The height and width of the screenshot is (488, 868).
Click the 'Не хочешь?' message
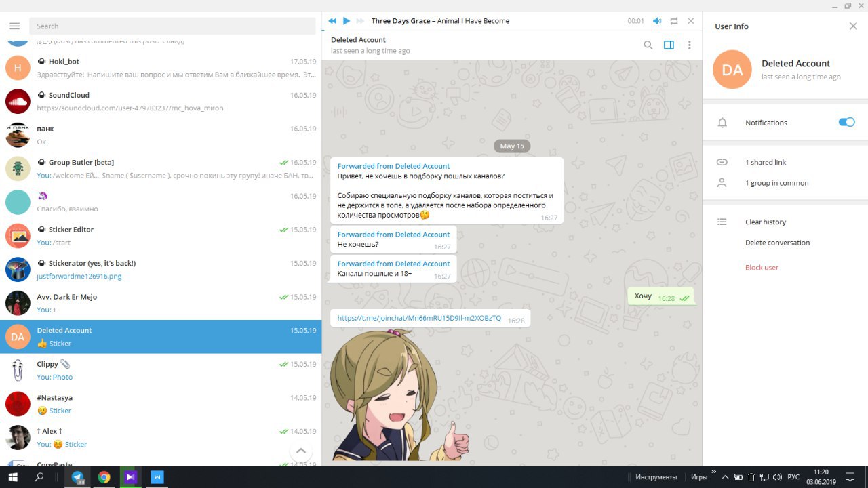393,240
